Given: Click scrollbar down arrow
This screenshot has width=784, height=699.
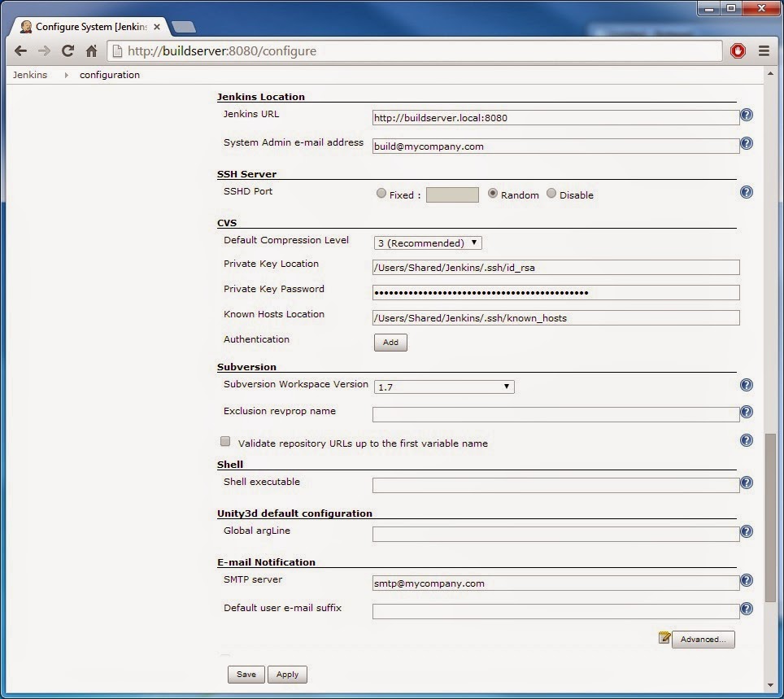Looking at the screenshot, I should click(x=770, y=685).
